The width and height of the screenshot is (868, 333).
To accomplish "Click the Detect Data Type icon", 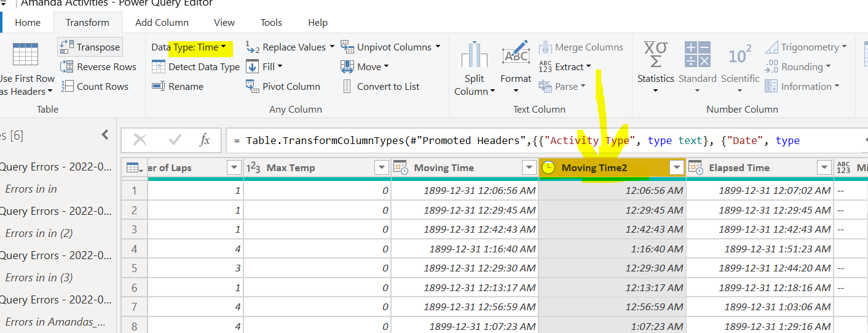I will click(159, 66).
